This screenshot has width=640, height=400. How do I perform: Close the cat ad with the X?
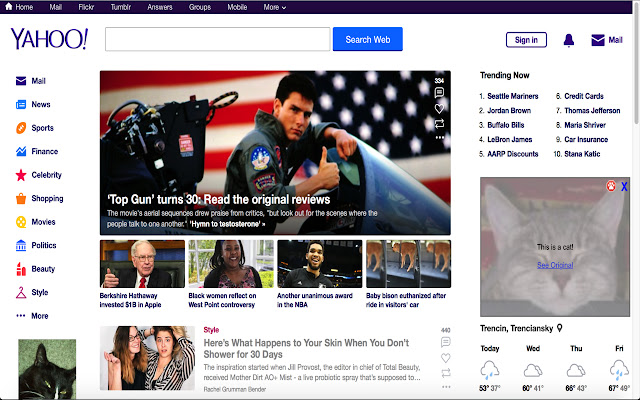(x=625, y=187)
